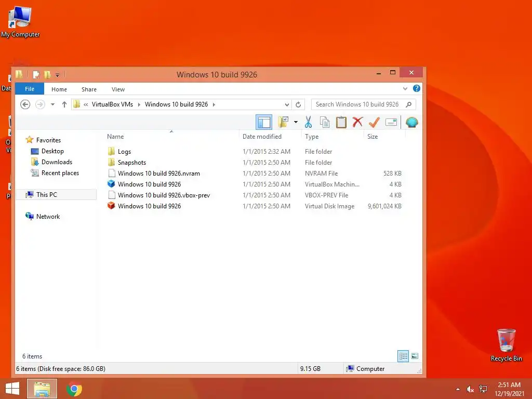Click VirtualBox VMs in the address bar

point(112,104)
